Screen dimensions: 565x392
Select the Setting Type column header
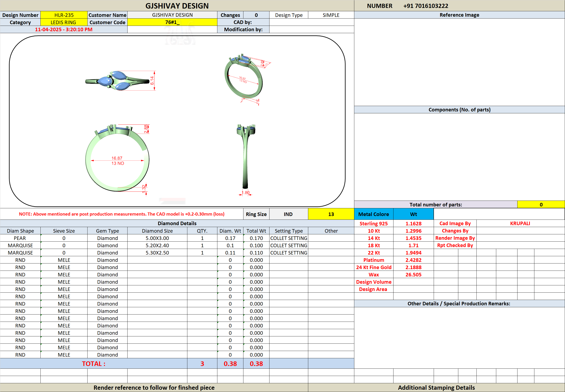point(288,231)
